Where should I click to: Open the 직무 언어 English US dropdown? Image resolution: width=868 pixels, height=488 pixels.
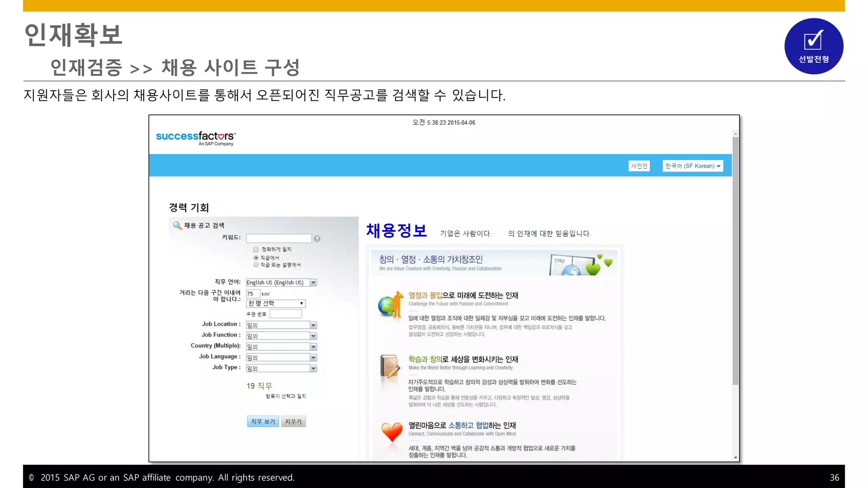click(281, 283)
